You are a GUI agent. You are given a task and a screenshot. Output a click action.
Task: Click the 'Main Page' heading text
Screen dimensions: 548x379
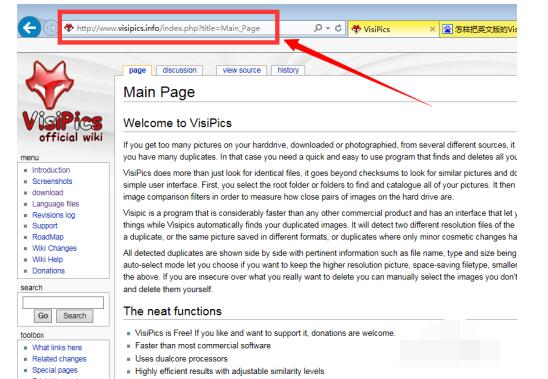point(159,92)
